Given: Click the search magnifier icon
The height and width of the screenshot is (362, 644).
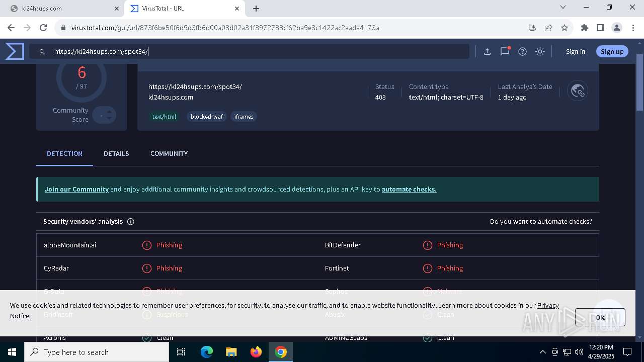Looking at the screenshot, I should coord(42,52).
